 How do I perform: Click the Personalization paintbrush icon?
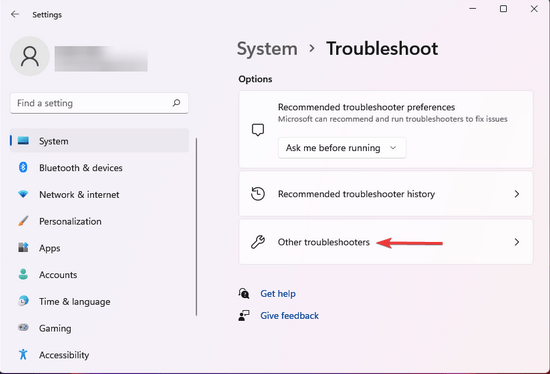click(23, 221)
